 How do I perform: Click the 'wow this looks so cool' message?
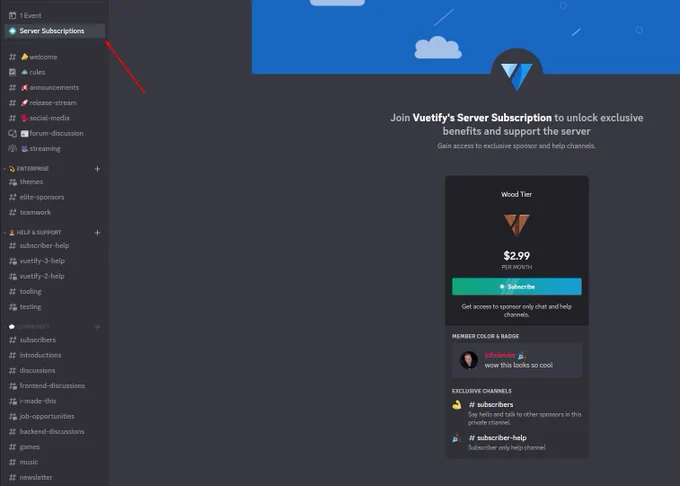tap(519, 365)
